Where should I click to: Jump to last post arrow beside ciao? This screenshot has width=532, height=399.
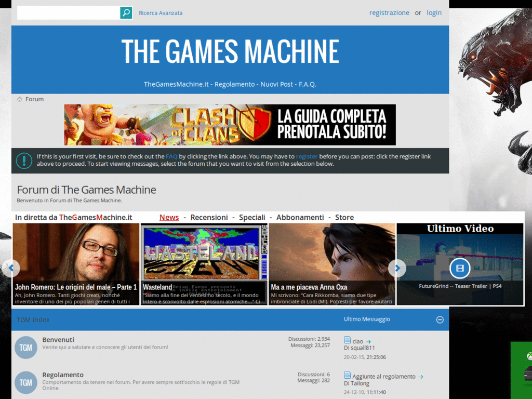368,342
